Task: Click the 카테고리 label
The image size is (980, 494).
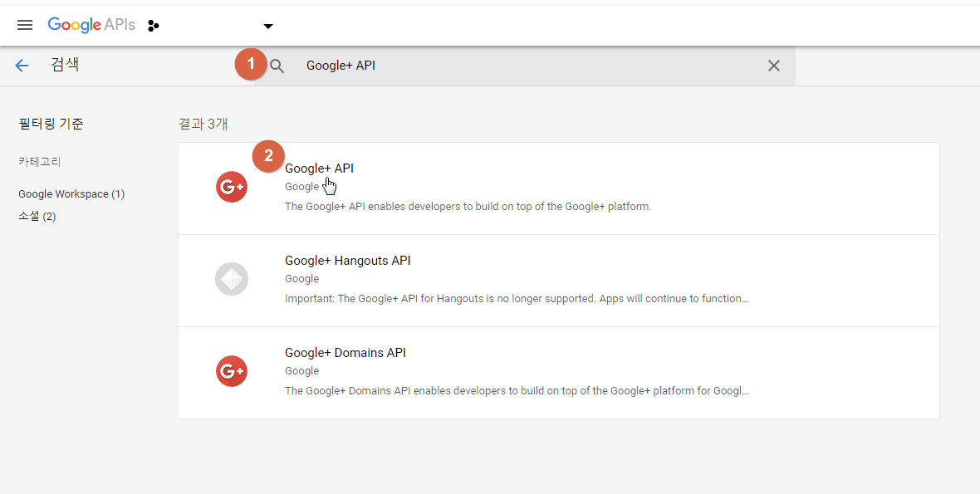Action: (x=40, y=162)
